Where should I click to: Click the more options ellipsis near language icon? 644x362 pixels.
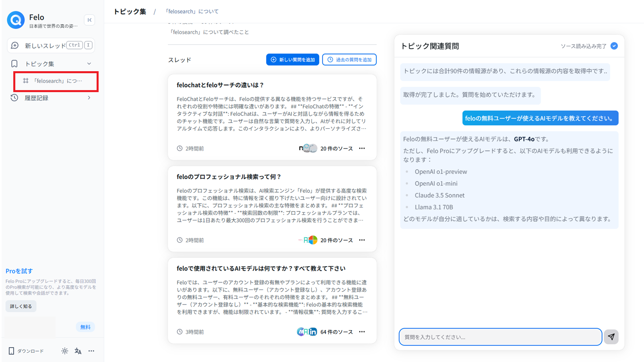91,351
